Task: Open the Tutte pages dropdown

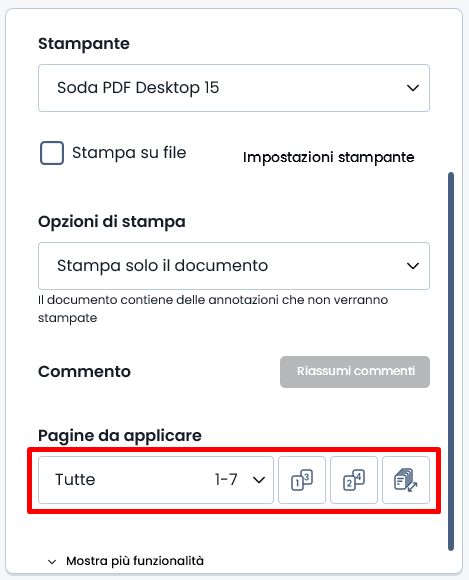Action: pyautogui.click(x=156, y=480)
